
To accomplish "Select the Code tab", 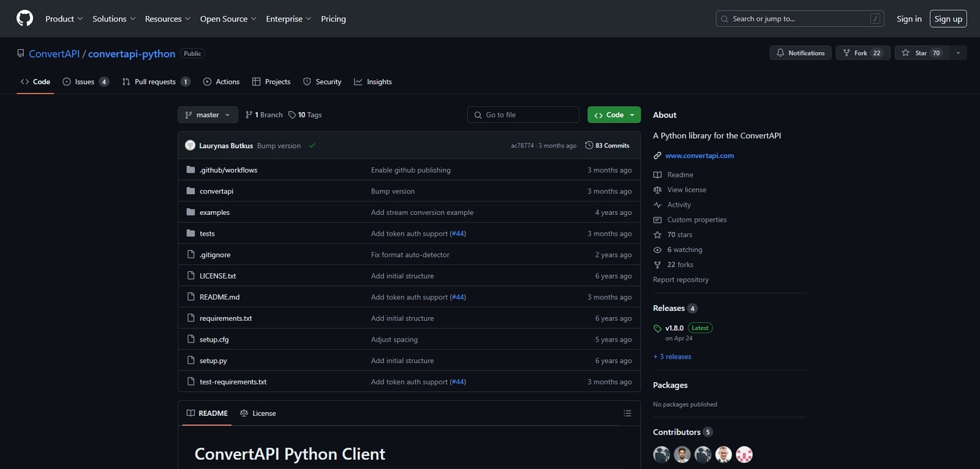I will (x=36, y=81).
